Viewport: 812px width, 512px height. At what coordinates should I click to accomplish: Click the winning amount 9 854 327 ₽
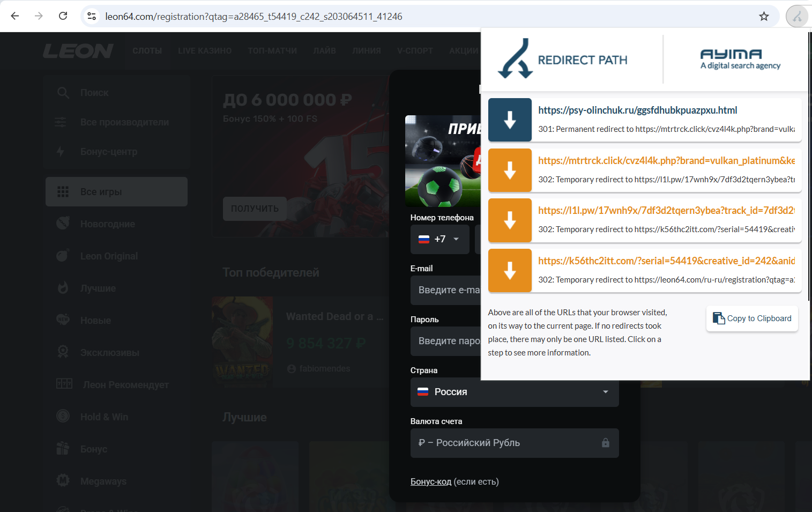(x=326, y=343)
